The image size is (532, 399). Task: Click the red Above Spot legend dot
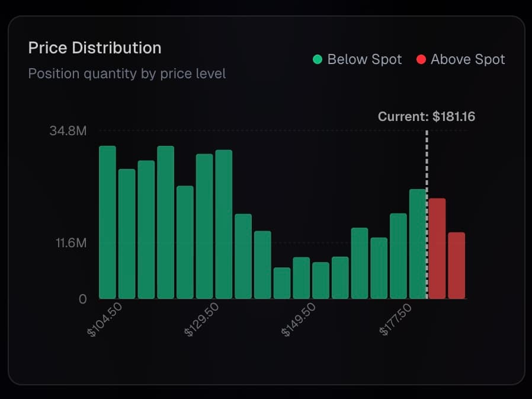tap(421, 59)
